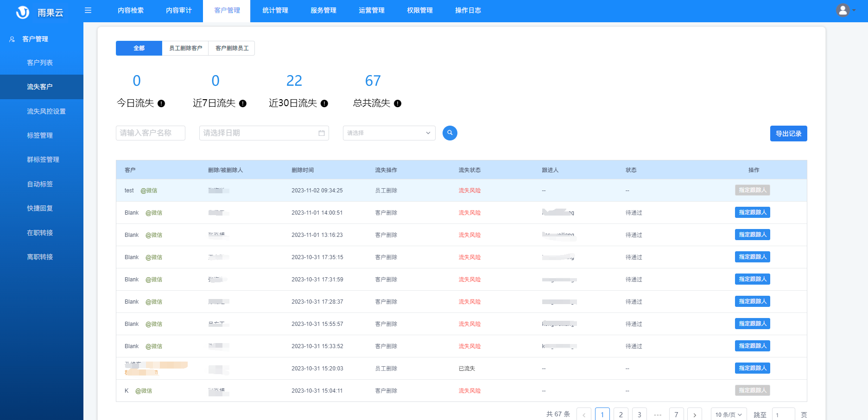Screen dimensions: 868x420
Task: Open 自动标签 in the sidebar
Action: (x=42, y=184)
